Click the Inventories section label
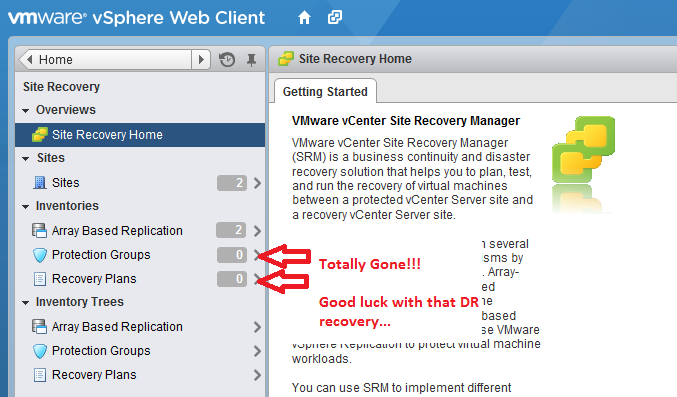Viewport: 677px width, 397px height. pos(67,206)
